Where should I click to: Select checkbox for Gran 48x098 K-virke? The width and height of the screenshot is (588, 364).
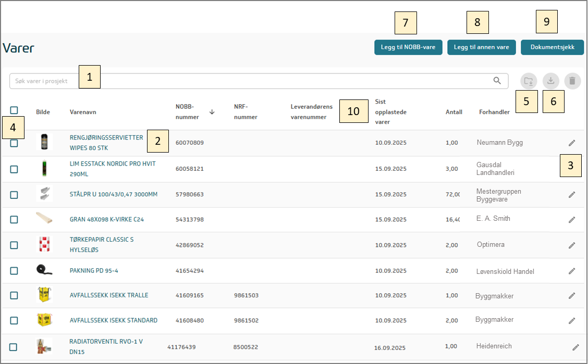pyautogui.click(x=14, y=220)
